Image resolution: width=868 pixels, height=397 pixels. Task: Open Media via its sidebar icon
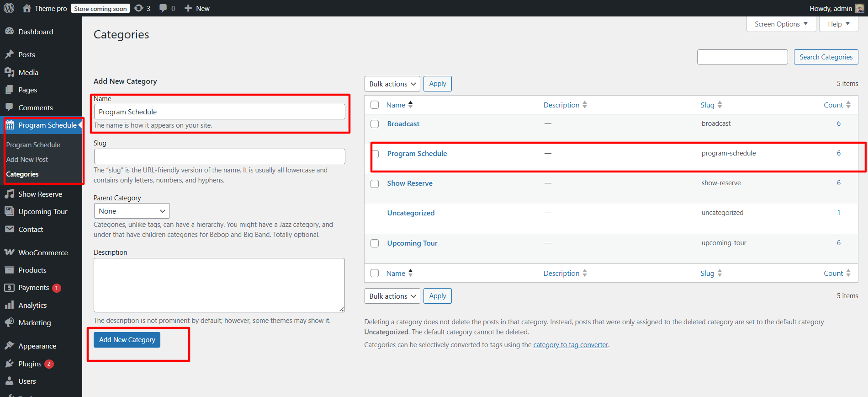click(9, 72)
